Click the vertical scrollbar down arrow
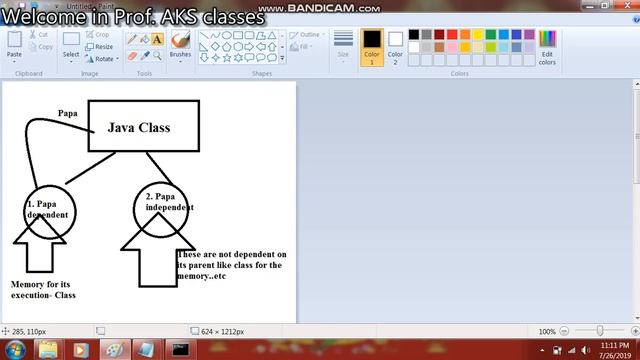Viewport: 640px width, 360px height. point(636,318)
